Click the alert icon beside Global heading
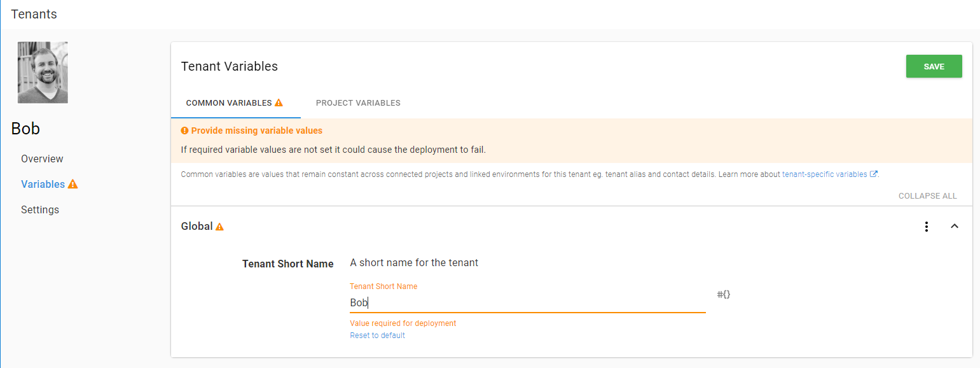Image resolution: width=980 pixels, height=368 pixels. coord(219,227)
